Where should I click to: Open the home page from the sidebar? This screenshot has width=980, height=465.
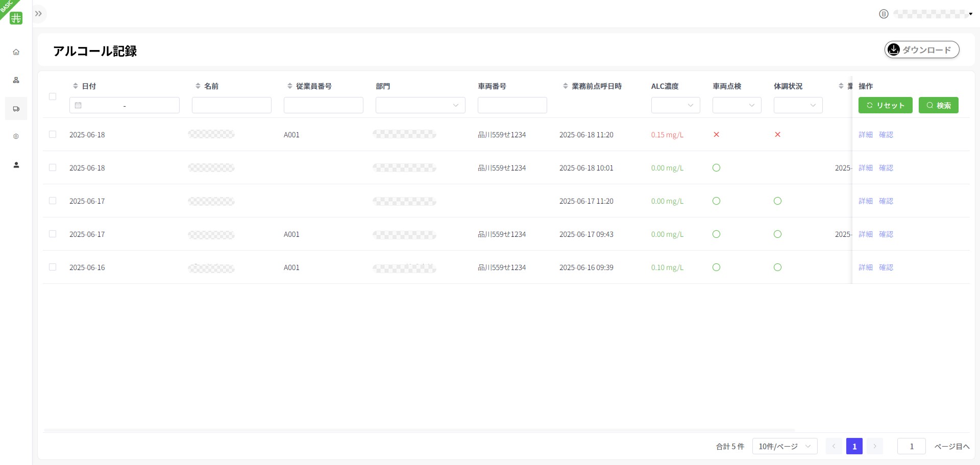[16, 52]
